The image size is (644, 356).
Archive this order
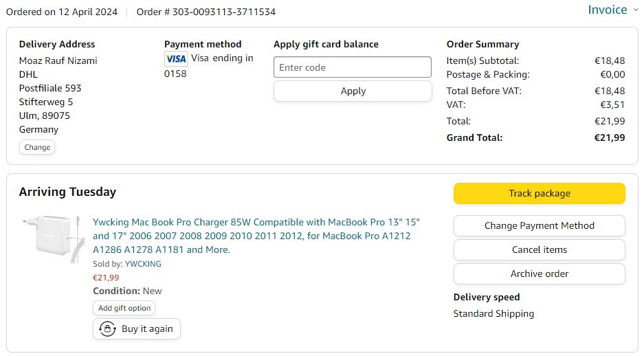click(539, 274)
